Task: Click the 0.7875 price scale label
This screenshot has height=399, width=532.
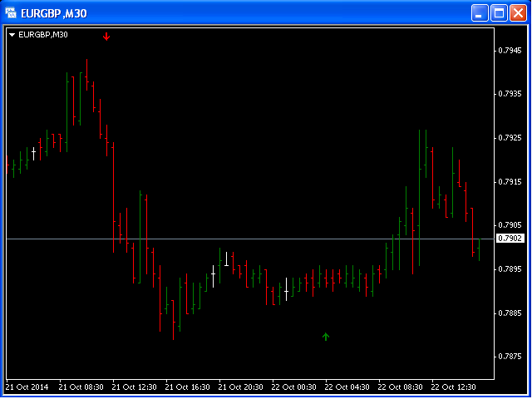Action: [x=509, y=357]
